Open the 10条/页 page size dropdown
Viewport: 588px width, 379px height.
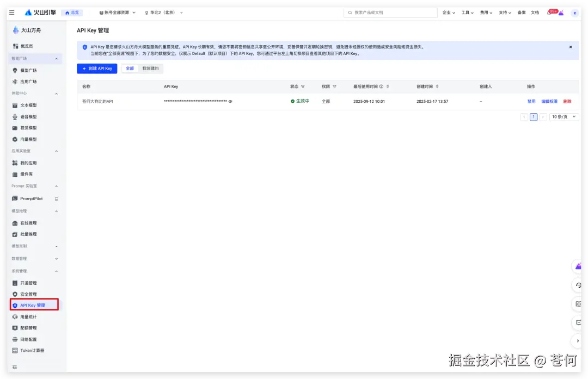(563, 116)
